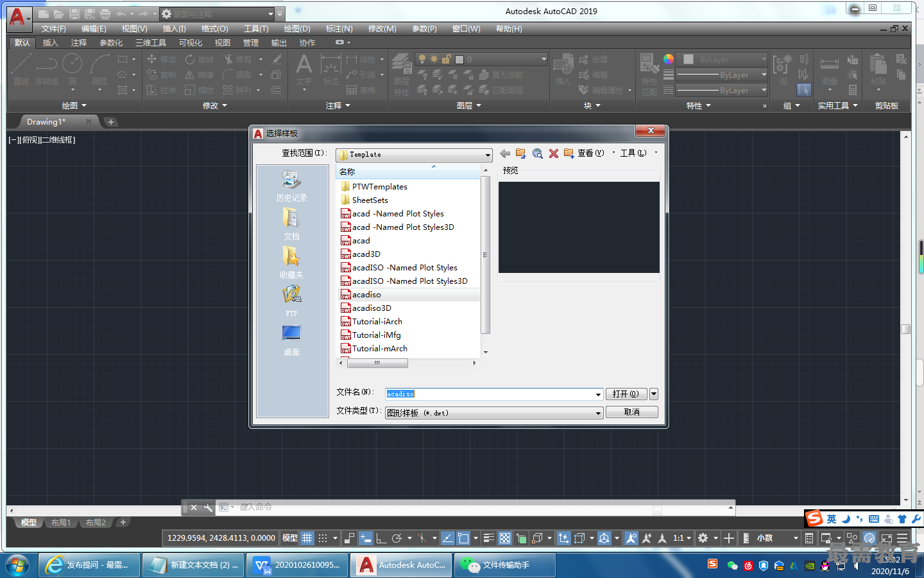Select the Arc tool in the ribbon
924x578 pixels.
pos(99,69)
